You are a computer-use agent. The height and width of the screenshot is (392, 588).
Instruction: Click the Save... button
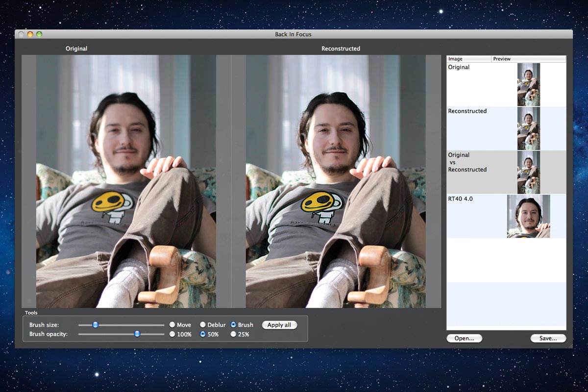[548, 338]
